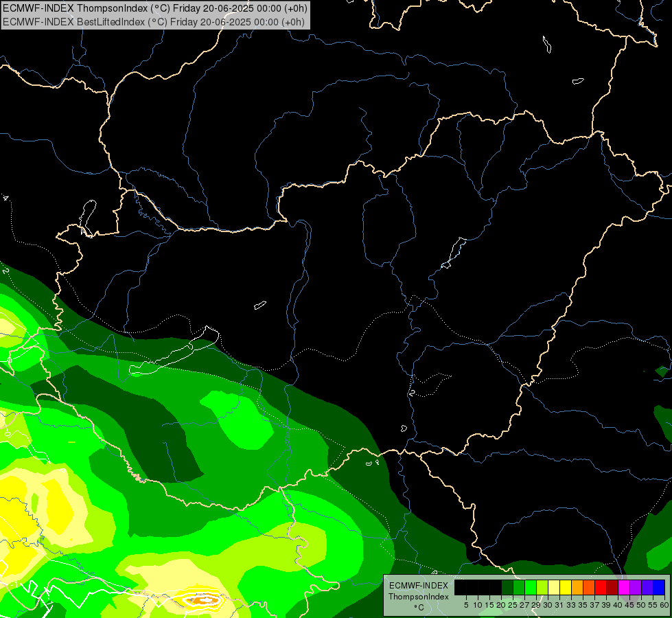Select the blue 55-60 legend swatch
672x618 pixels.
click(x=658, y=587)
